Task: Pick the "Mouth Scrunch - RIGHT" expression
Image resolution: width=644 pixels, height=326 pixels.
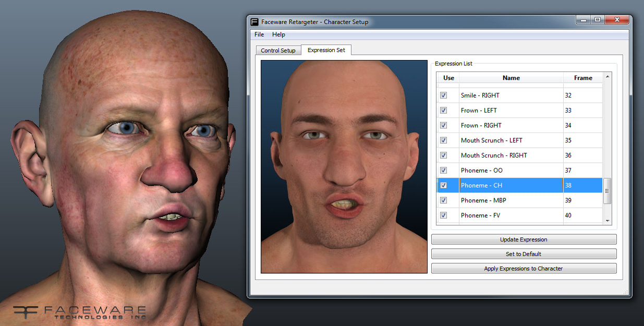Action: pyautogui.click(x=494, y=155)
